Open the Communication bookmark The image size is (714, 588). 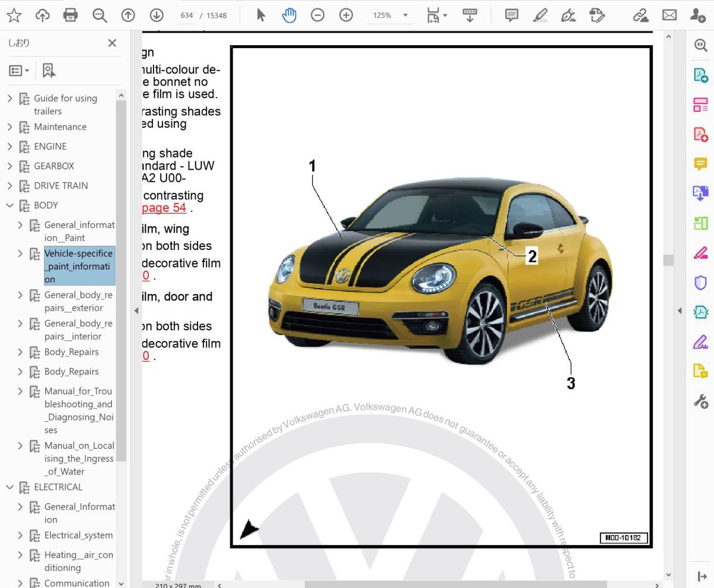(77, 583)
